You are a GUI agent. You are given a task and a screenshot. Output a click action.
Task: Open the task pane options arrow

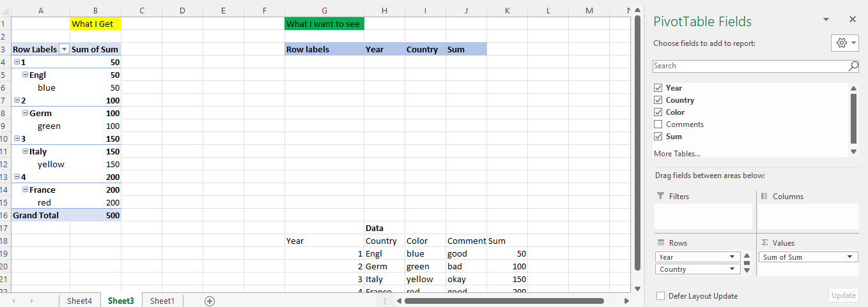point(826,20)
